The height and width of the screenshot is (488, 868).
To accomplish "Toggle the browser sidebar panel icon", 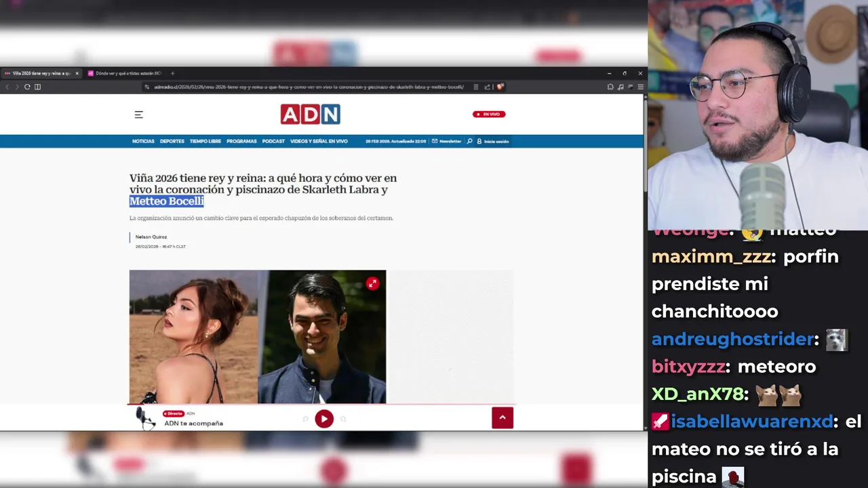I will click(x=37, y=87).
